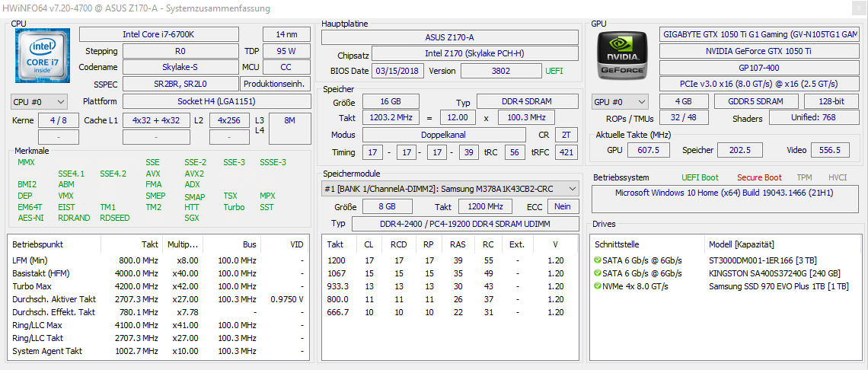Click the GDDR5 SDRAM memory type field
The width and height of the screenshot is (868, 370).
[756, 101]
